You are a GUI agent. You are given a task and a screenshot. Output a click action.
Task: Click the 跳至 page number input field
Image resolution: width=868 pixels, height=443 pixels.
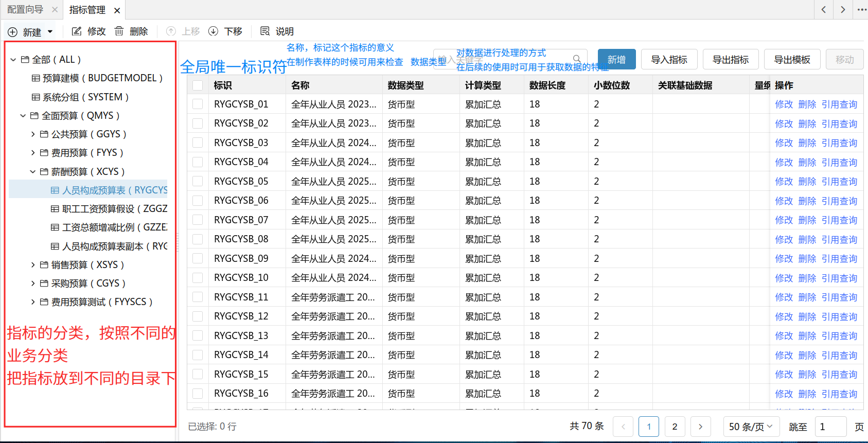(830, 427)
